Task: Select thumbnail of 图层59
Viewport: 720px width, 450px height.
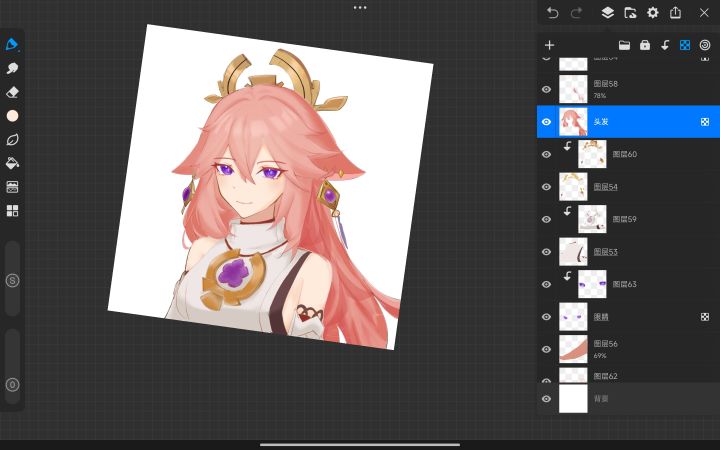Action: [x=592, y=219]
